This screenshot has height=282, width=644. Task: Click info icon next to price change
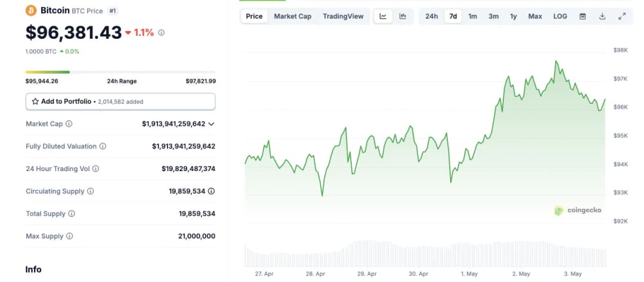click(162, 33)
